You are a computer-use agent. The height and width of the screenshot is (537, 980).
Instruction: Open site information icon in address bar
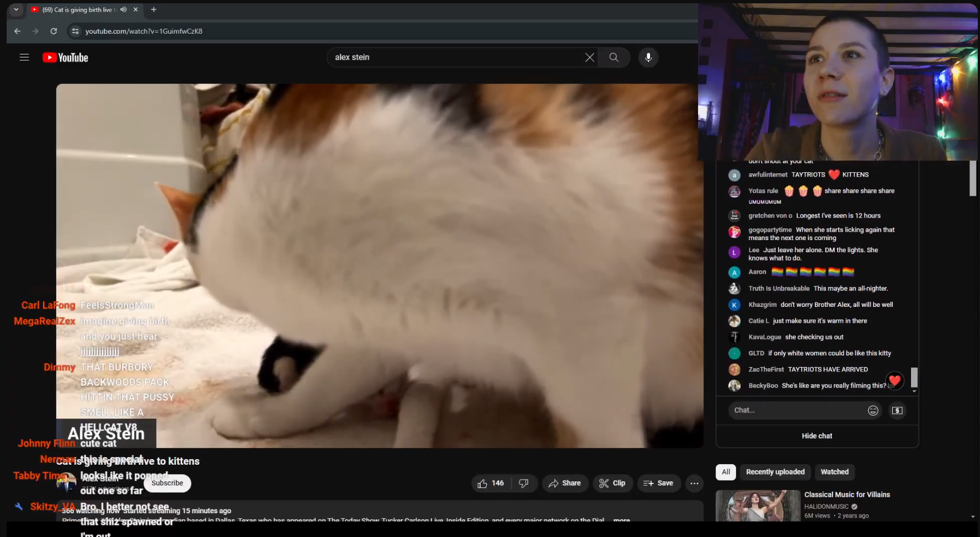coord(76,31)
